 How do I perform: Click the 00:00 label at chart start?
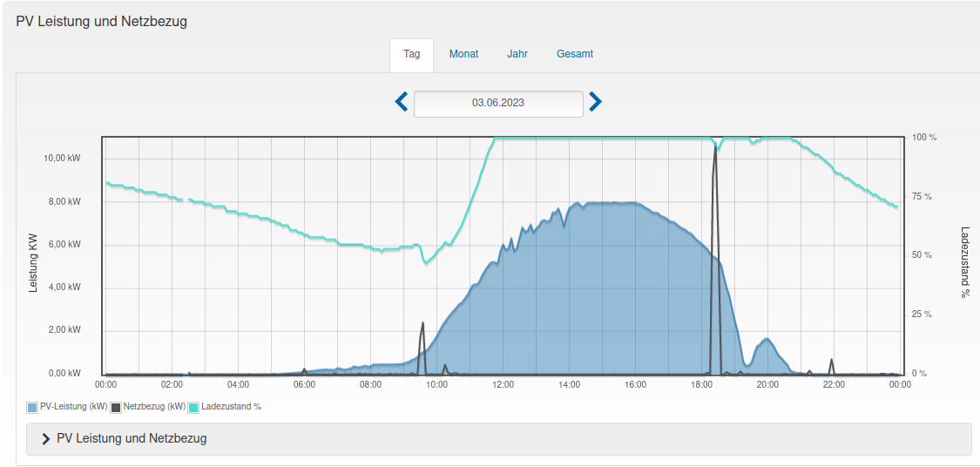(x=105, y=385)
